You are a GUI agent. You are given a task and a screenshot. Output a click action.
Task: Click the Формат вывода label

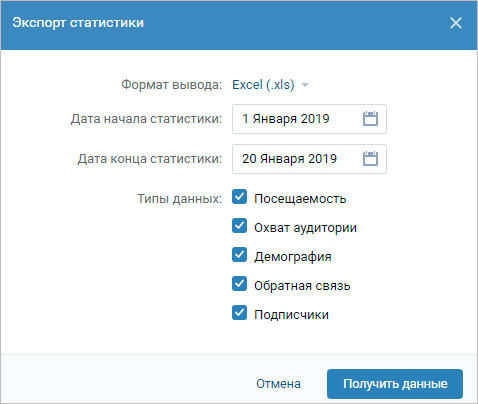coord(171,85)
